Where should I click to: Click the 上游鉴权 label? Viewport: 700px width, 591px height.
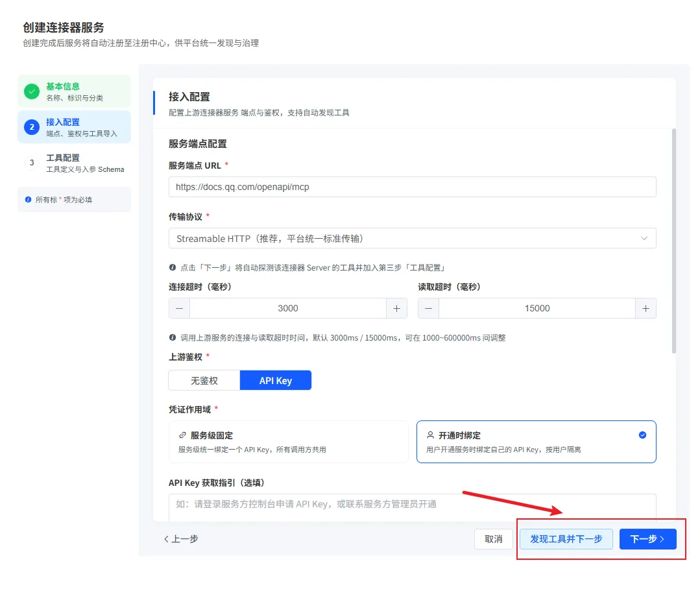186,357
